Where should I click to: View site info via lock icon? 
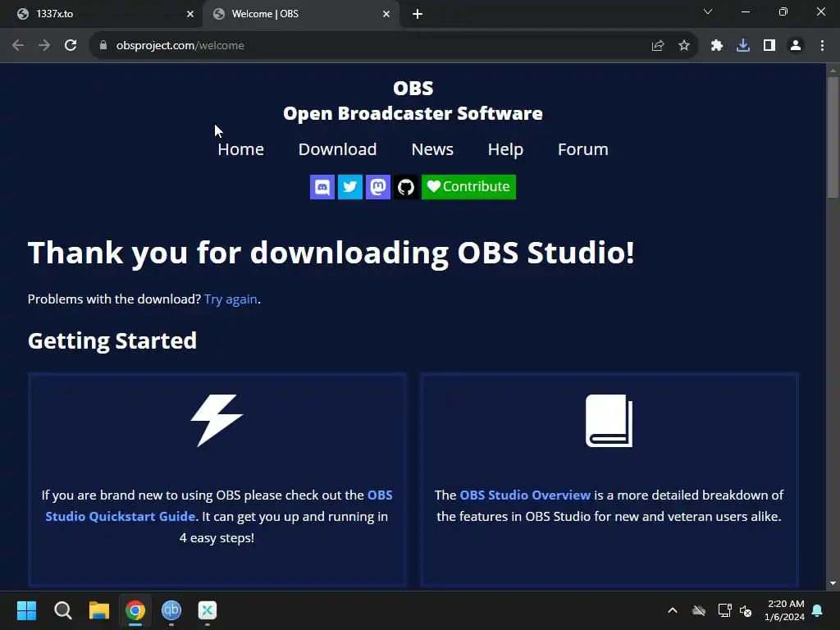[103, 46]
